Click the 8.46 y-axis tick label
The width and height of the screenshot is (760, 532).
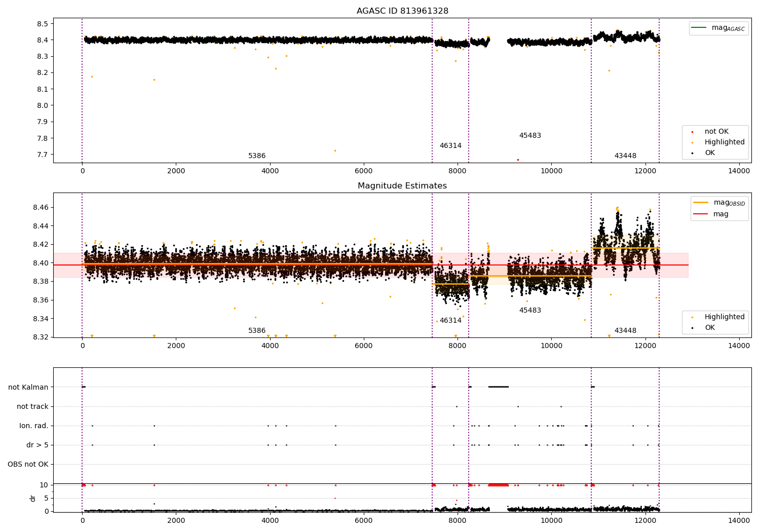[41, 208]
